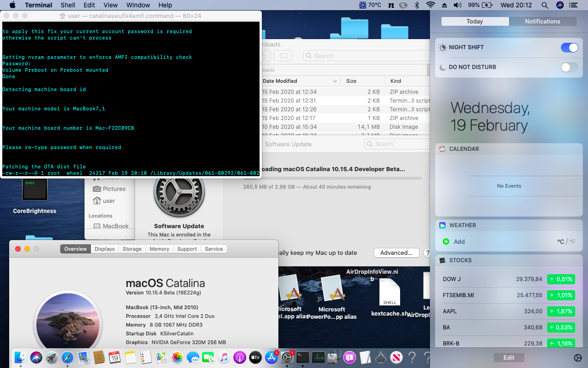
Task: Switch to Terminal via Dock icon
Action: (303, 357)
